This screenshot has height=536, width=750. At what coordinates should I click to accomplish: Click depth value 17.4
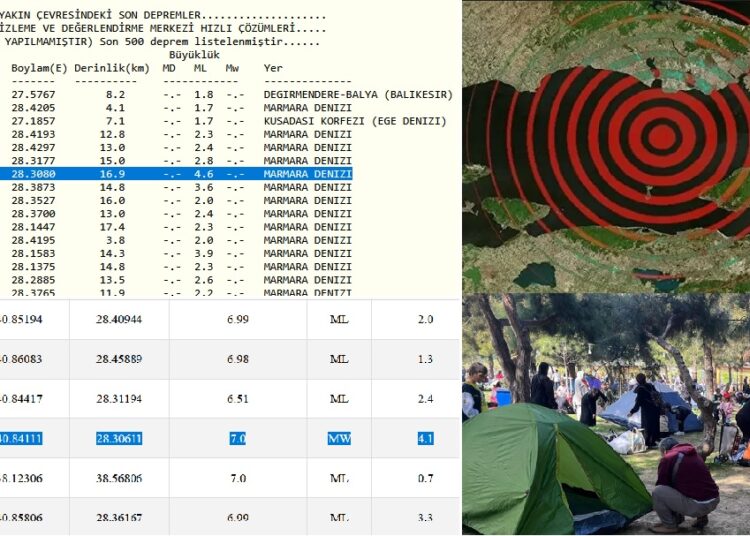(112, 227)
